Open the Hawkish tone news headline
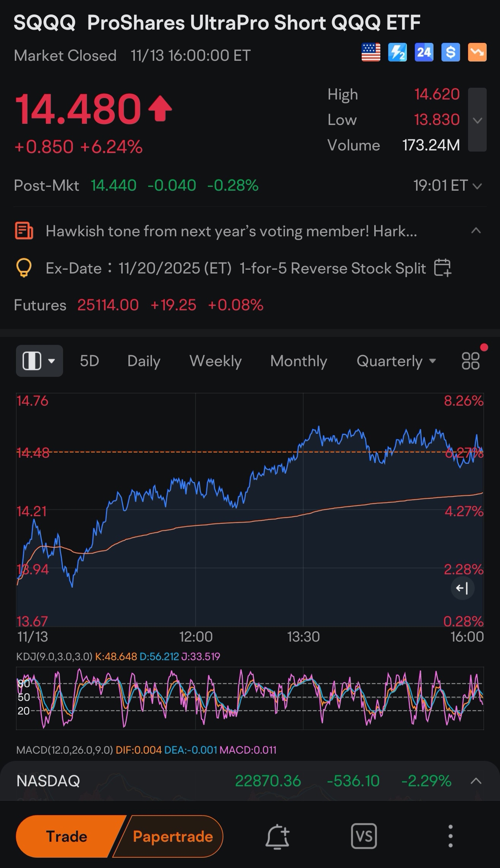Screen dimensions: 500x868 [x=231, y=231]
